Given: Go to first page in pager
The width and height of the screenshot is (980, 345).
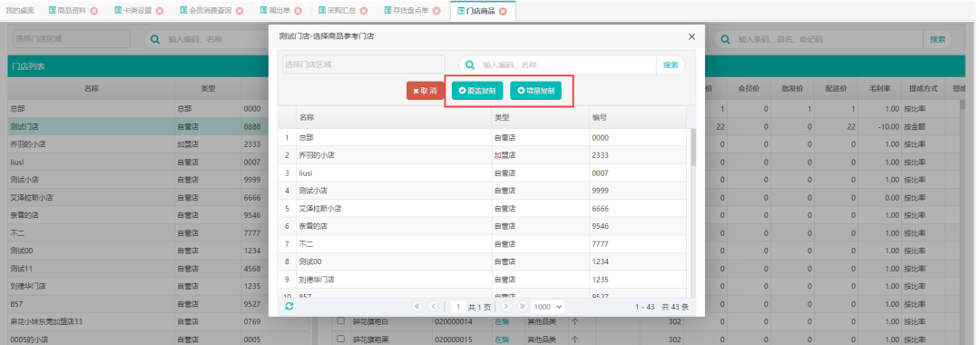Looking at the screenshot, I should click(416, 307).
